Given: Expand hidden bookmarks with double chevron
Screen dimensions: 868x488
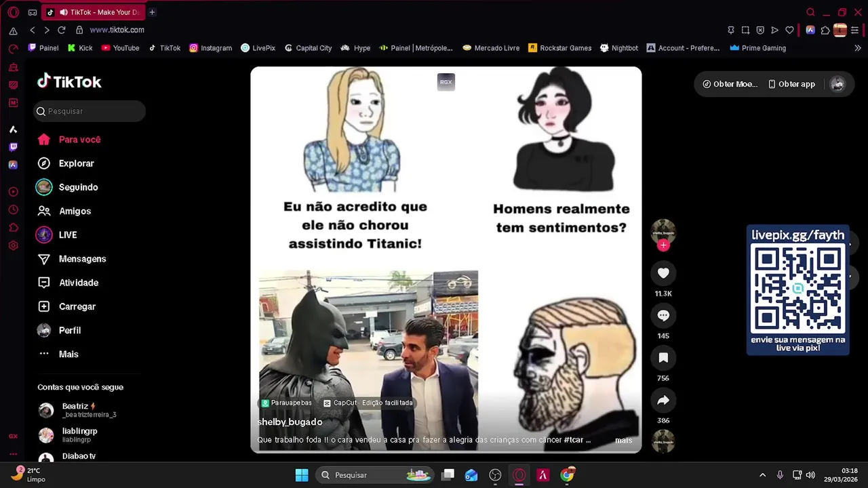Looking at the screenshot, I should point(857,48).
